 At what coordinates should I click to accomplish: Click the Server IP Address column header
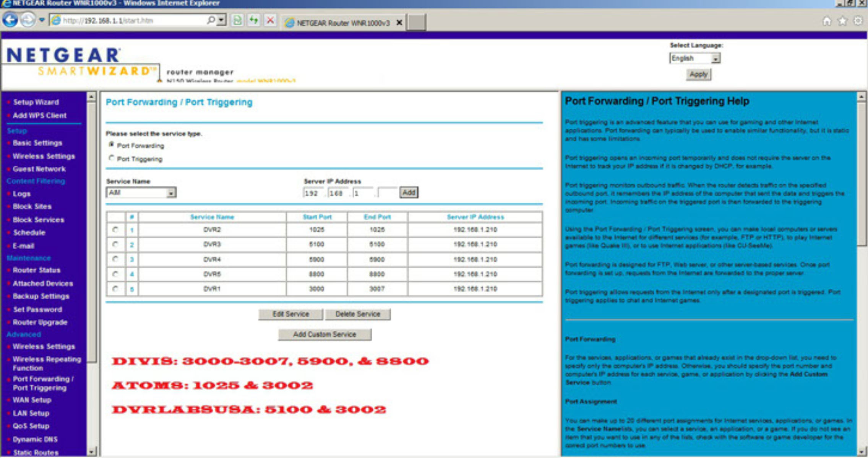(x=475, y=217)
